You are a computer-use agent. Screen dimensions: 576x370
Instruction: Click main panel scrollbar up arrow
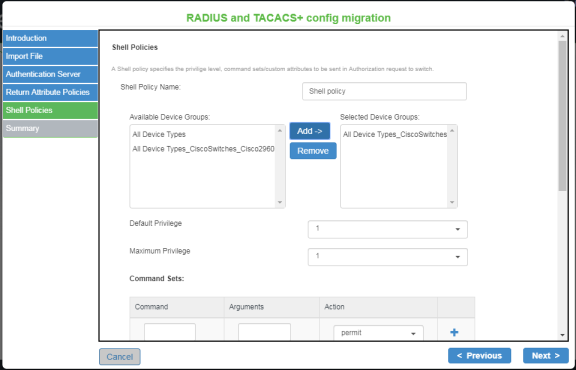pos(562,36)
